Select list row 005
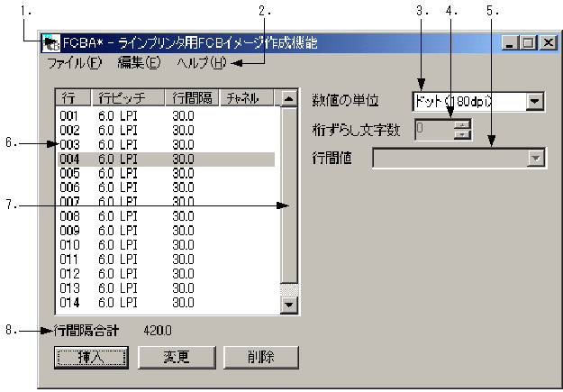This screenshot has width=563, height=392. click(x=167, y=173)
